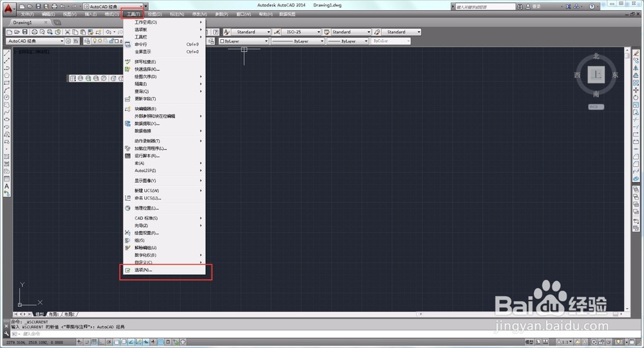The width and height of the screenshot is (644, 348).
Task: Select the Table tool in the left draw toolbar
Action: [x=6, y=179]
